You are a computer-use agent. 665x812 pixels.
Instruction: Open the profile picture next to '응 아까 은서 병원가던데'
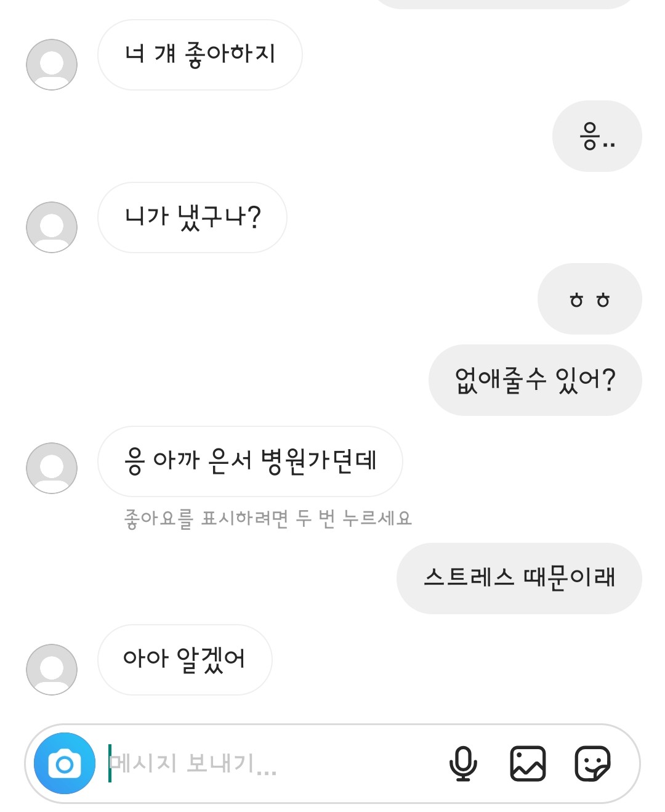click(x=52, y=468)
